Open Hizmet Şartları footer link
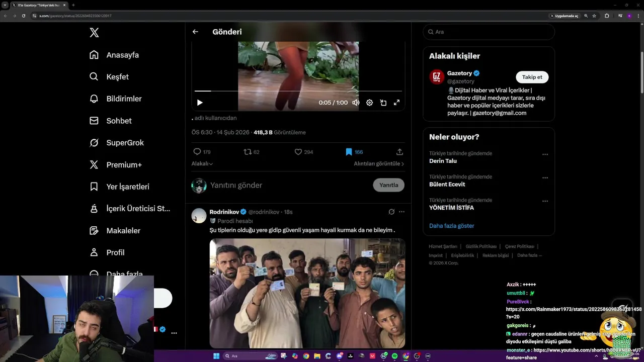644x362 pixels. coord(443,246)
